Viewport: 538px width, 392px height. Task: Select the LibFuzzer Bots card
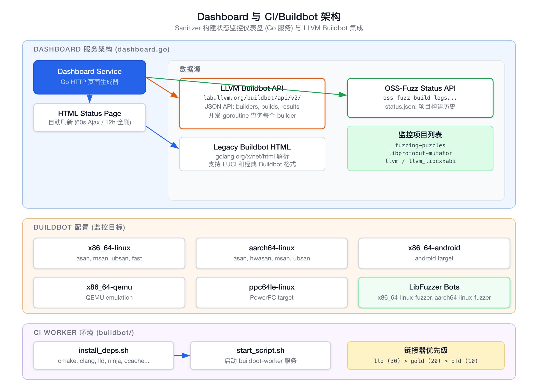click(434, 292)
